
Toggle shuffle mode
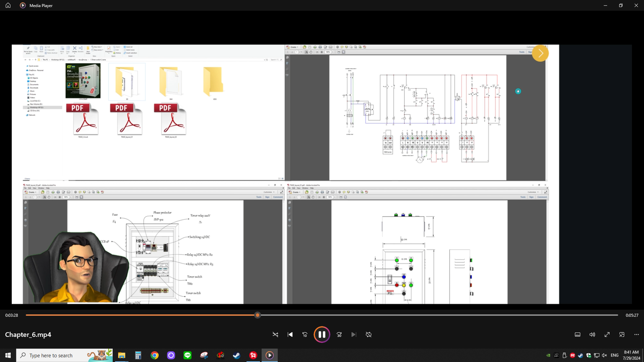(275, 334)
